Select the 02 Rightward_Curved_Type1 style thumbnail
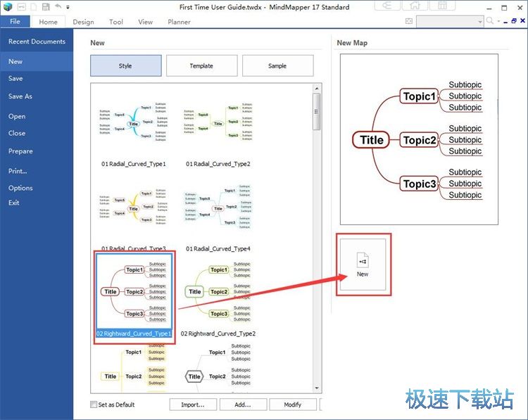The image size is (528, 420). point(134,291)
